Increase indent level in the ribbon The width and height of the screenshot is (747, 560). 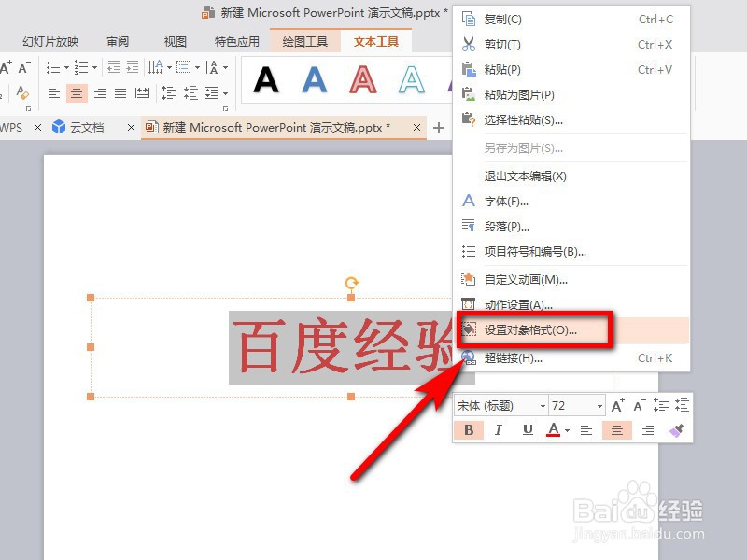132,67
